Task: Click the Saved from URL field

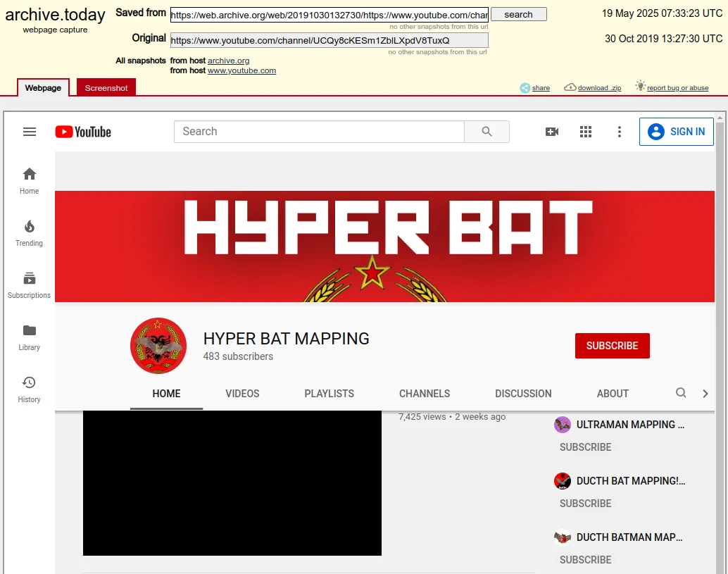Action: 330,15
